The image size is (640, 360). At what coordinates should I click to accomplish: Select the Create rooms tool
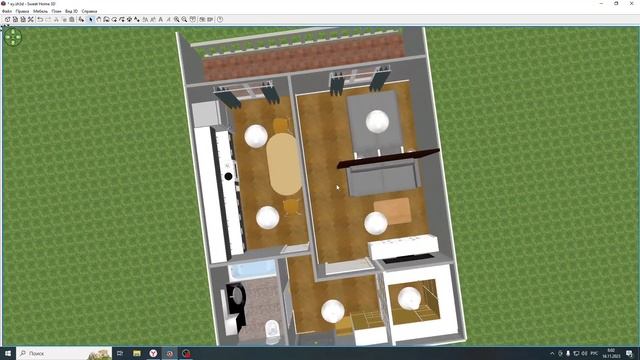click(x=114, y=19)
